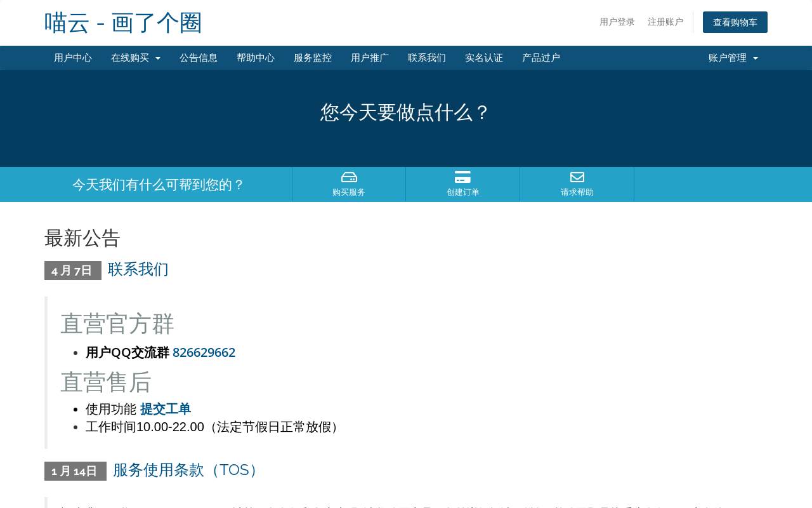Click the 您今天要做点什么？ heading
The image size is (812, 508).
(406, 112)
